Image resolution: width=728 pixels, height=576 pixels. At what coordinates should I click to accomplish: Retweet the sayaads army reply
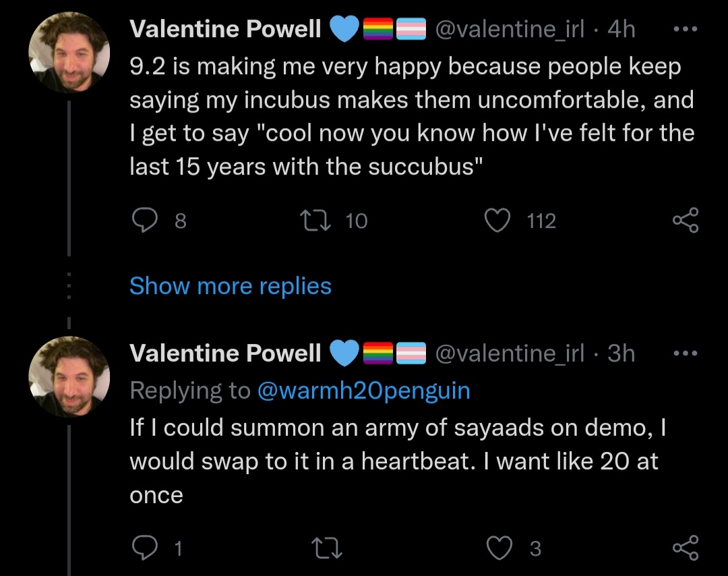(x=327, y=548)
